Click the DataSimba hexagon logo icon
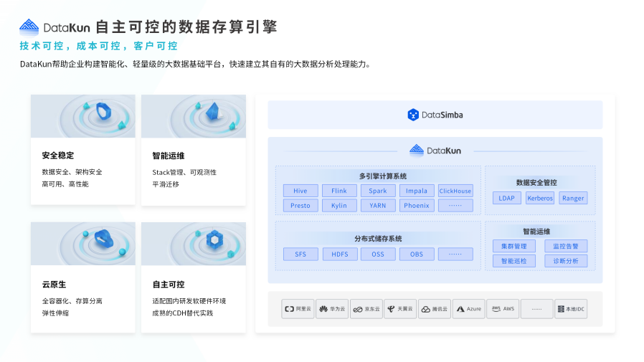Image resolution: width=644 pixels, height=362 pixels. tap(413, 115)
